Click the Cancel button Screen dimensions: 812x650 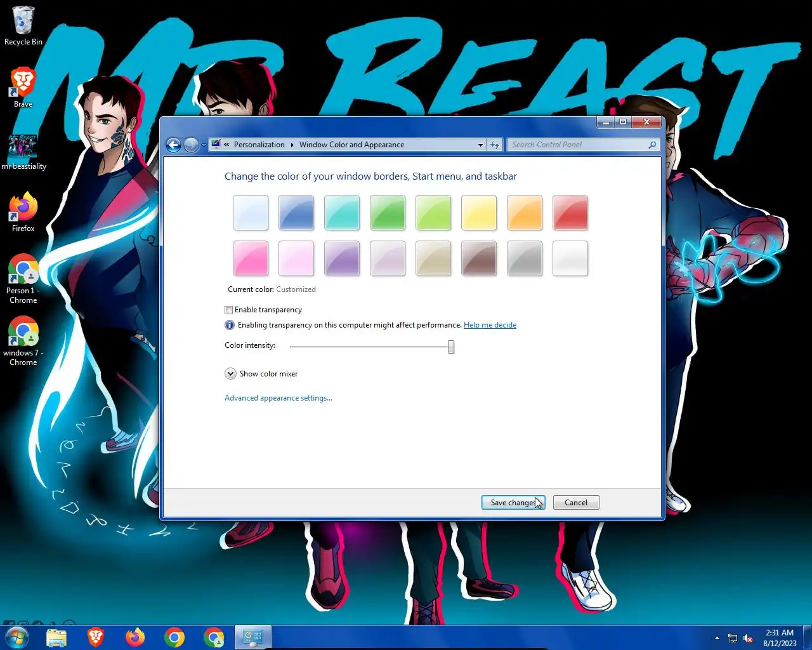pyautogui.click(x=576, y=503)
